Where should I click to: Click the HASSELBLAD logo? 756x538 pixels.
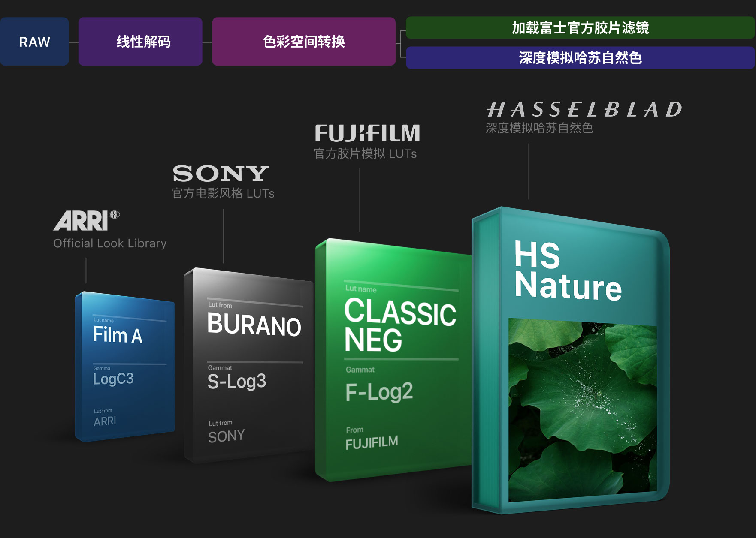click(x=584, y=109)
